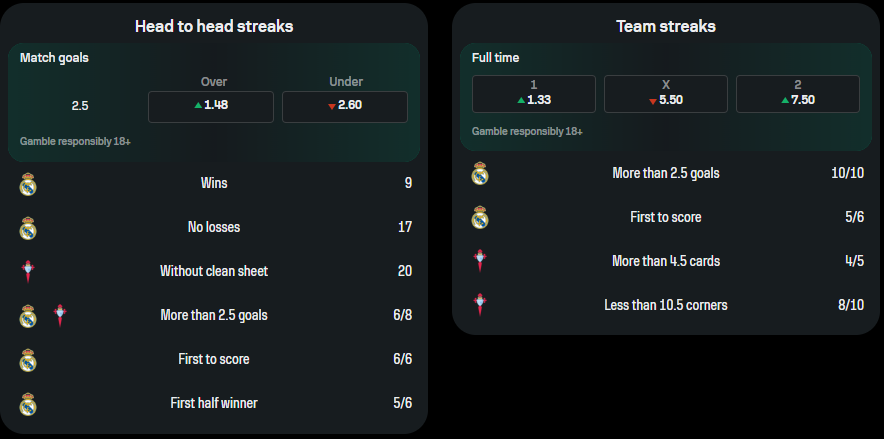
Task: Click Real Madrid crest beside First half winner
Action: [x=28, y=403]
